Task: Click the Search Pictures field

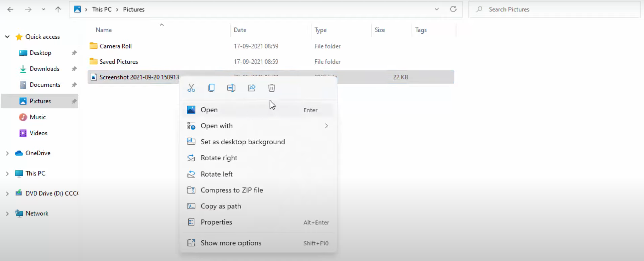Action: [553, 9]
